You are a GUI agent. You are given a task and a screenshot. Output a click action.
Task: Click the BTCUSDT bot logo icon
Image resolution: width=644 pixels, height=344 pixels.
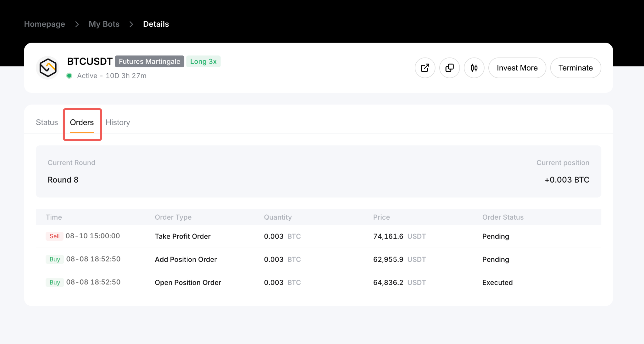tap(48, 67)
